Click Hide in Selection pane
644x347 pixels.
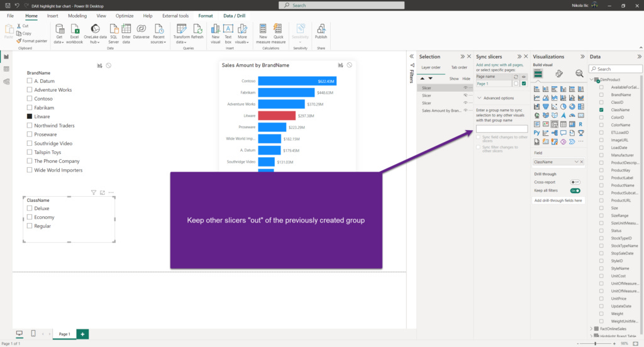(466, 79)
